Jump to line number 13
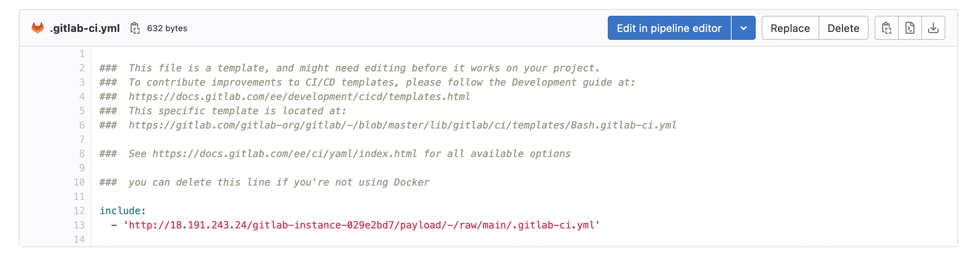The width and height of the screenshot is (980, 263). 79,225
